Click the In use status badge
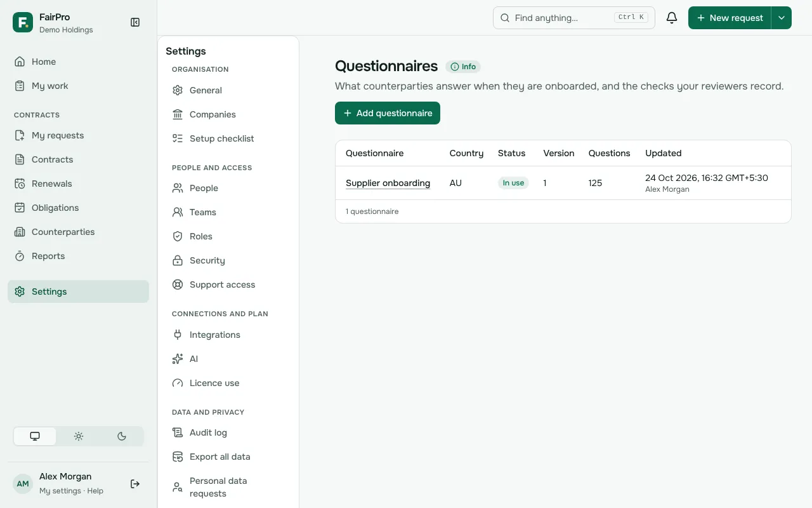 pyautogui.click(x=513, y=183)
